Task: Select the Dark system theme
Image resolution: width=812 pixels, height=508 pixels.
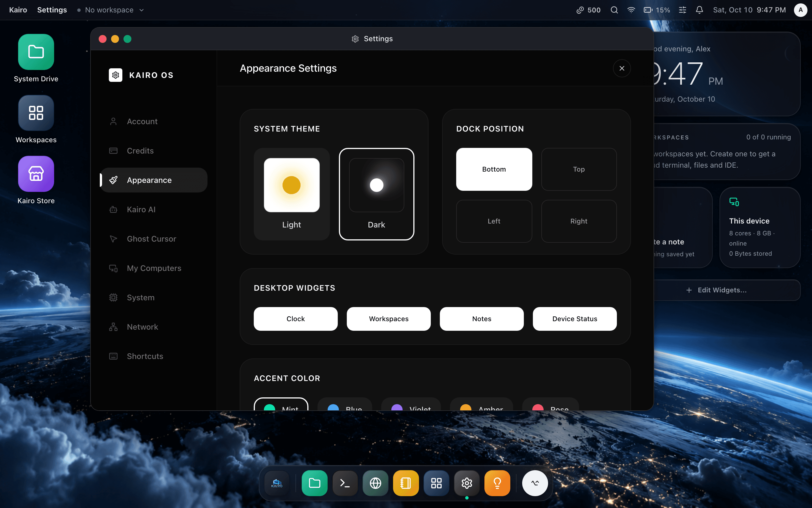Action: (x=376, y=194)
